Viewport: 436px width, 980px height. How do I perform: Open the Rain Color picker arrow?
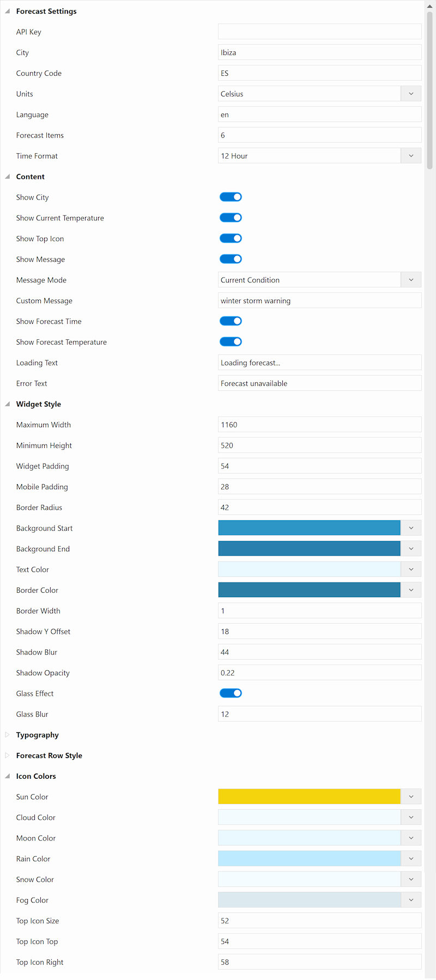click(411, 858)
